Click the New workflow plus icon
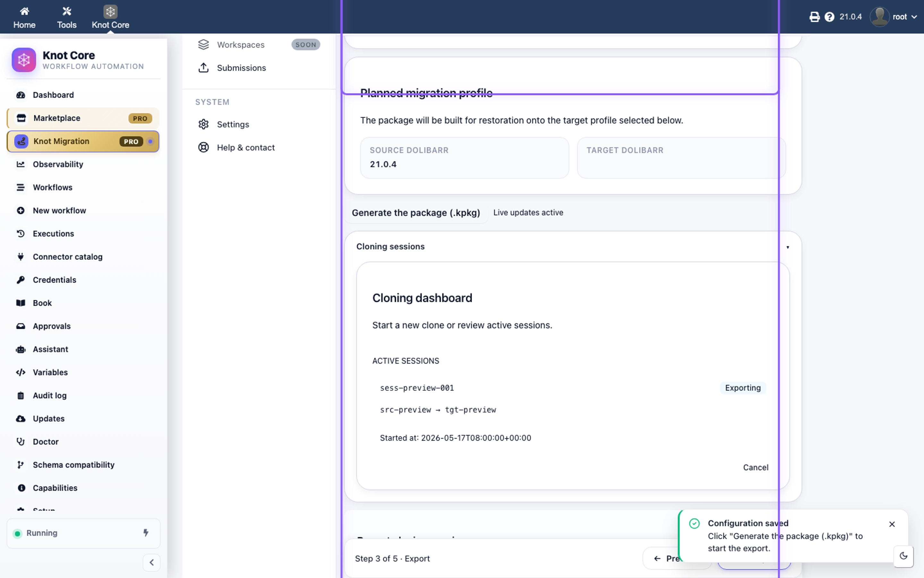924x578 pixels. click(x=21, y=211)
